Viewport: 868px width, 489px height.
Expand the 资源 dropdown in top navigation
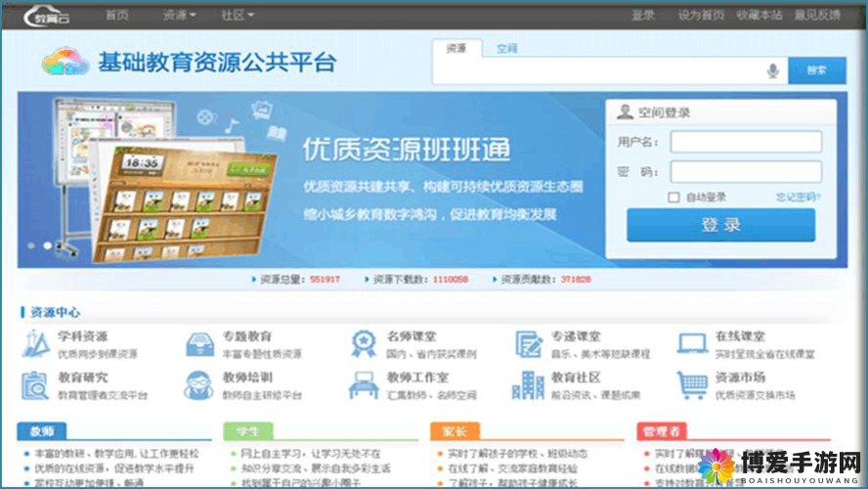pos(179,15)
